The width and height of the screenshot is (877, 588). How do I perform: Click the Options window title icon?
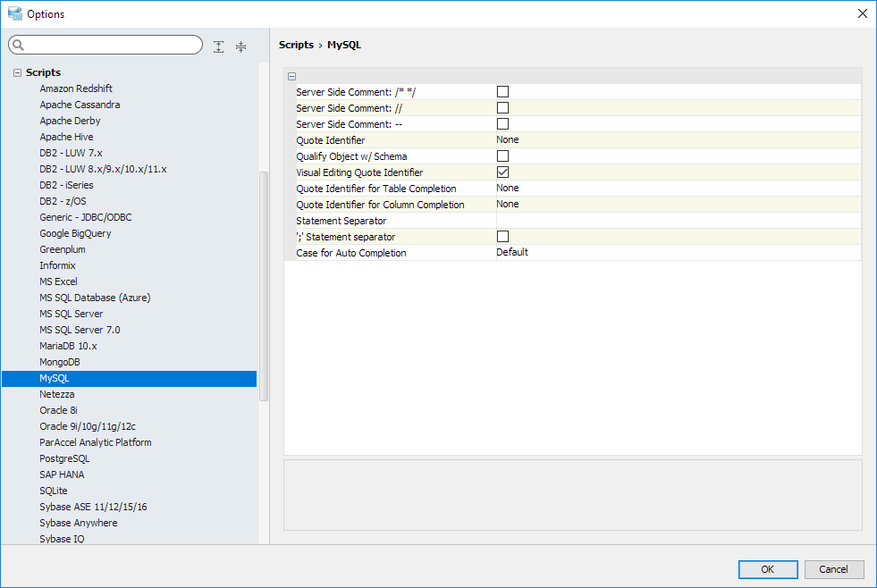click(14, 13)
